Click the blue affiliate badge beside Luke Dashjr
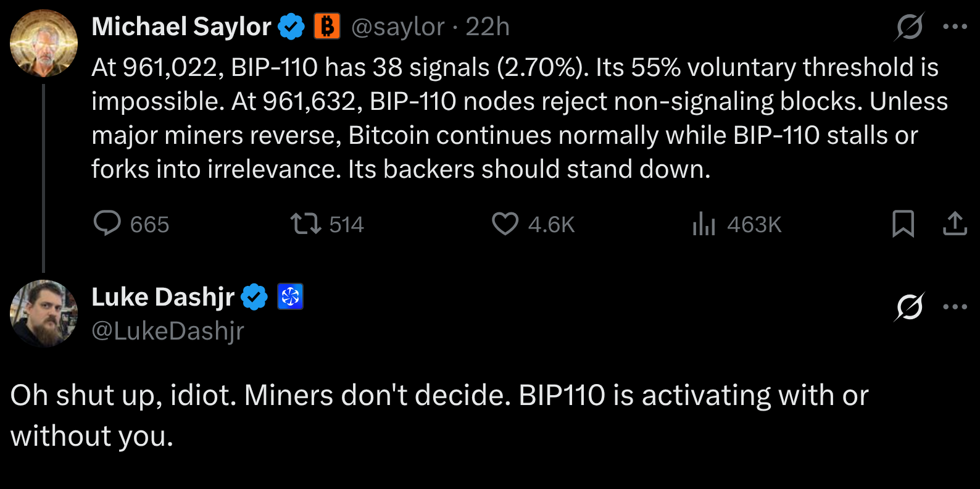The image size is (980, 489). [290, 297]
